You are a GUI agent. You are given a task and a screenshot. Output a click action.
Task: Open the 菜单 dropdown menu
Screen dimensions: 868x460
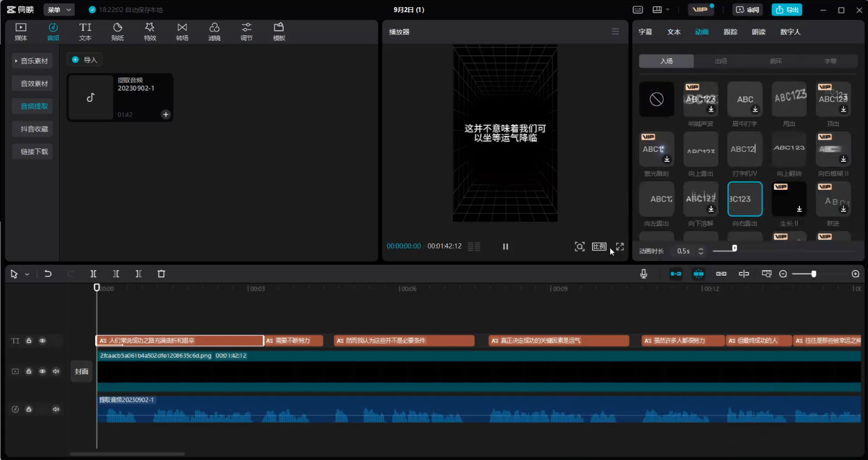coord(59,10)
